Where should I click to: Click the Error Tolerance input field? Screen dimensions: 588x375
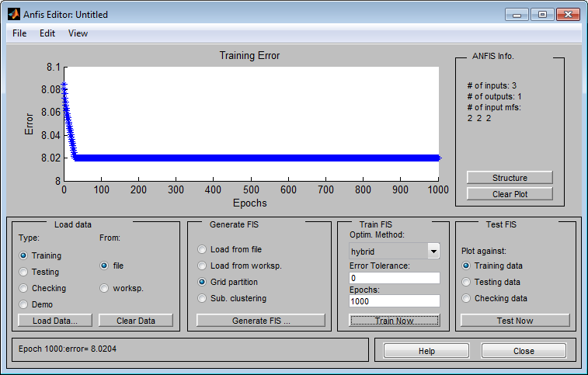click(395, 278)
